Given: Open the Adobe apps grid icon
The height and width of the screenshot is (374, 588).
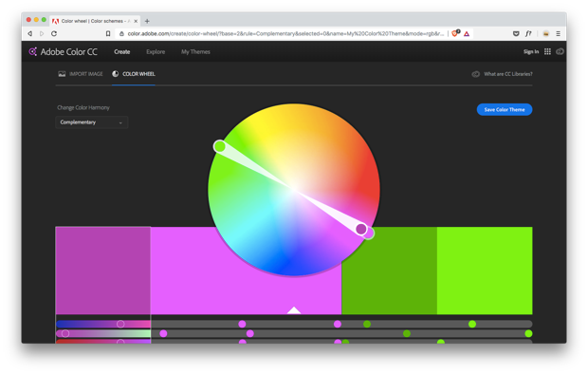Looking at the screenshot, I should click(547, 51).
